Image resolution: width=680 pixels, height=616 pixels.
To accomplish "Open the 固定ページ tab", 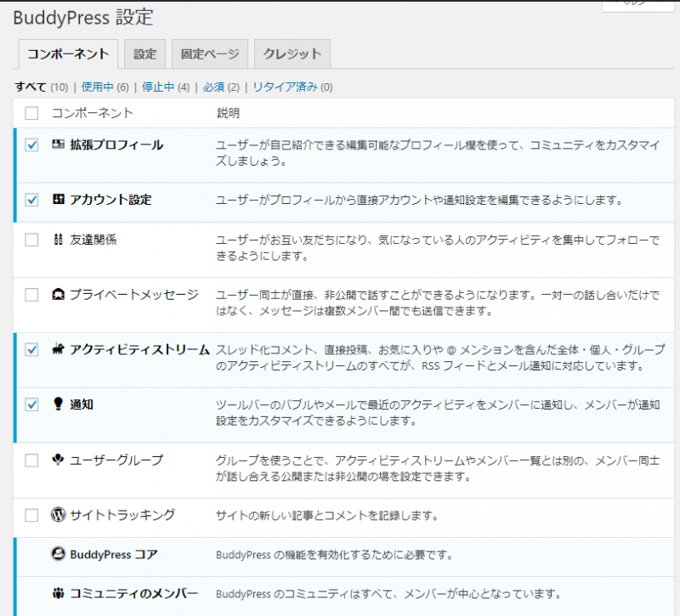I will coord(210,54).
